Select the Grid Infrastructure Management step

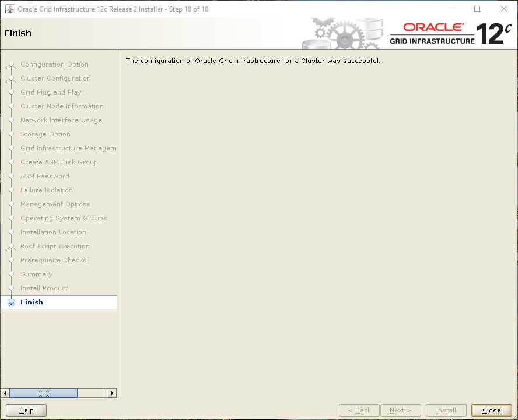click(68, 148)
